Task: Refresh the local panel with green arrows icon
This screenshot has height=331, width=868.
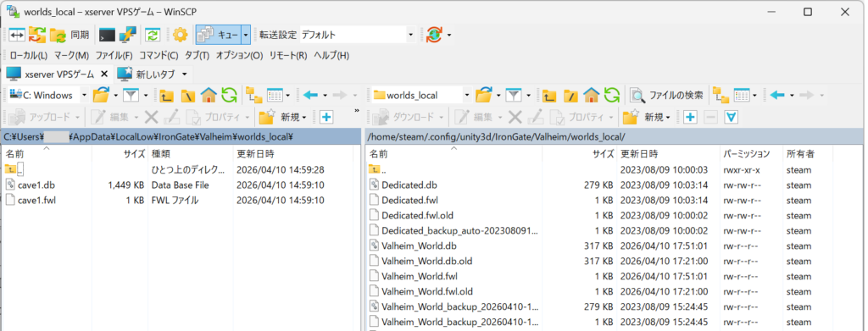Action: (229, 95)
